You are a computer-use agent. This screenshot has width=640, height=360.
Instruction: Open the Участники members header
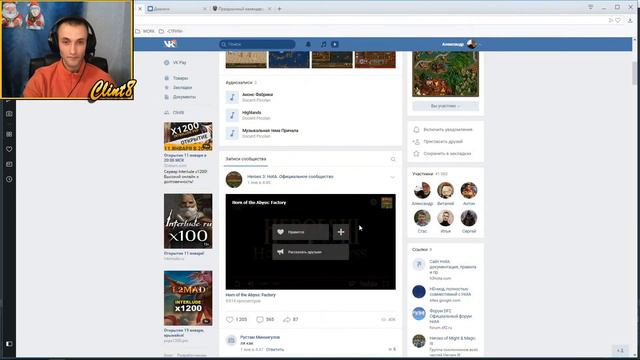click(429, 174)
